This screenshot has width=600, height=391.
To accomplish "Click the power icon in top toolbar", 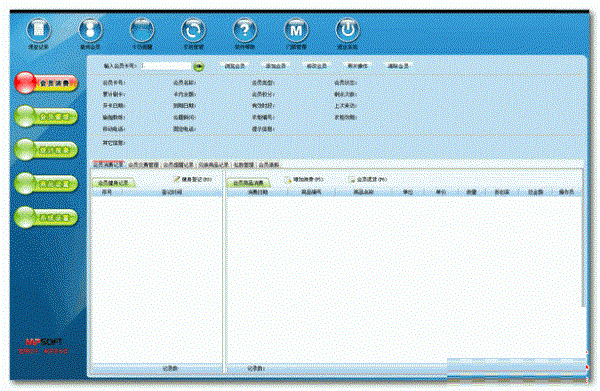I will (x=347, y=30).
